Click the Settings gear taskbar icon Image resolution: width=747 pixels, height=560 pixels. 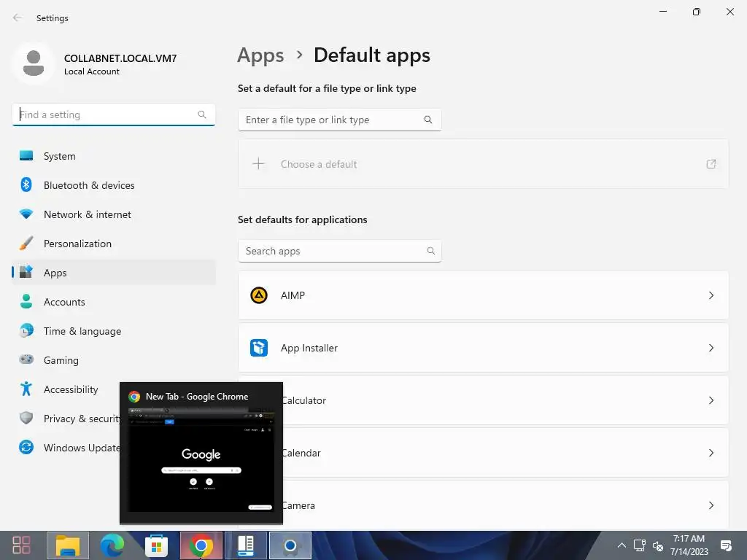pyautogui.click(x=290, y=545)
